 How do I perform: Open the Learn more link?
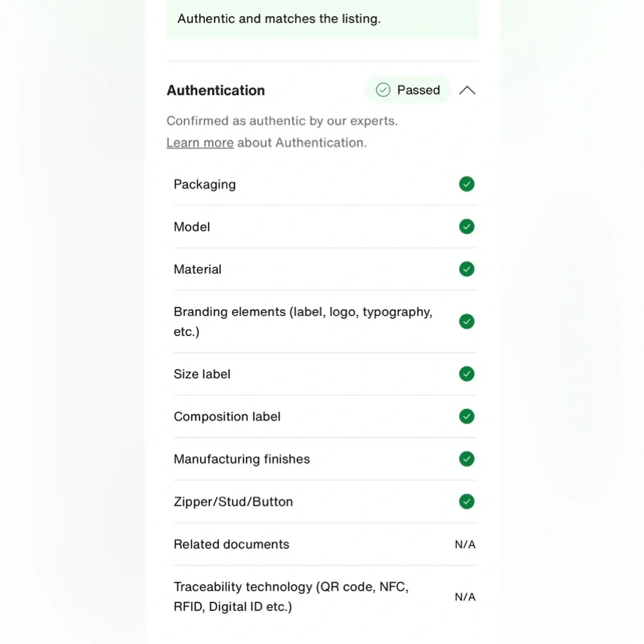click(x=200, y=143)
